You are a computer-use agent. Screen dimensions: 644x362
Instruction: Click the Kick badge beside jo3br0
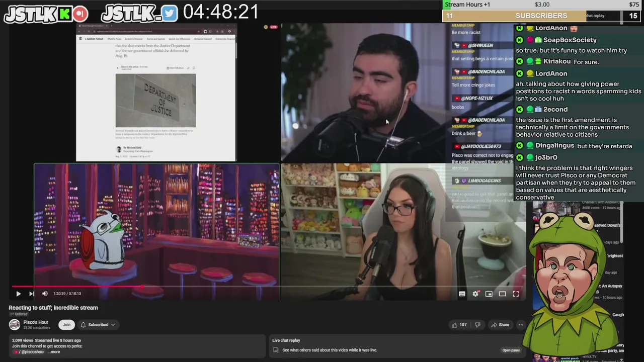point(520,157)
